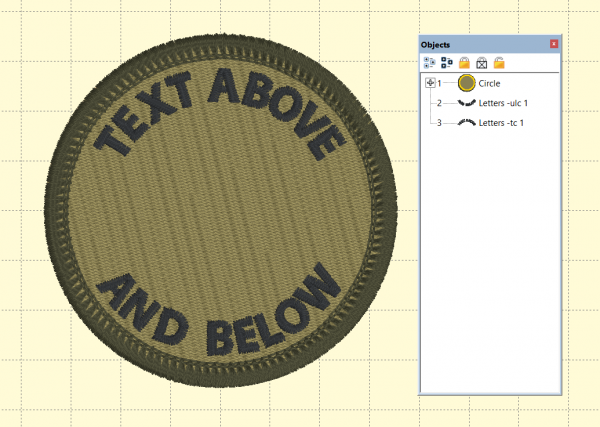This screenshot has height=427, width=600.
Task: Click the open padlock Unlock icon
Action: tap(499, 62)
